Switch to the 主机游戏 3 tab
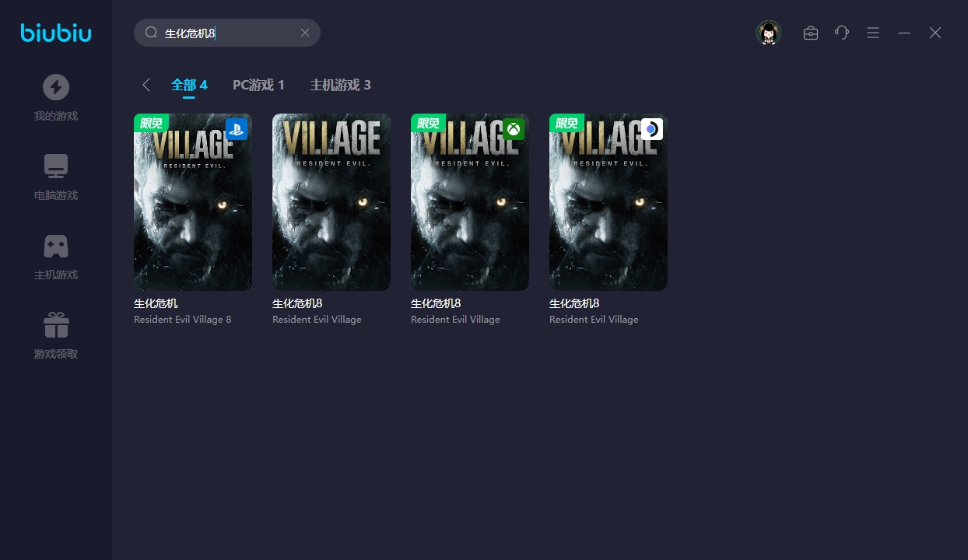The image size is (968, 560). 340,85
